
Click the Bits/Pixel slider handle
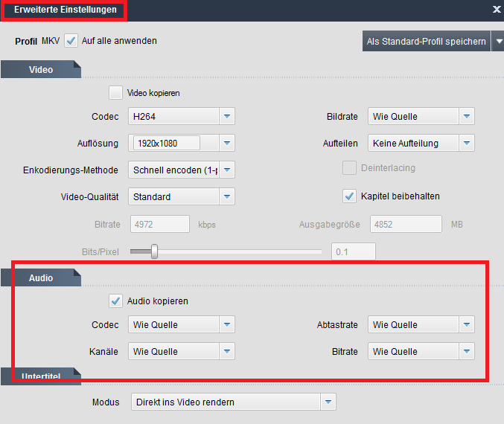coord(154,251)
